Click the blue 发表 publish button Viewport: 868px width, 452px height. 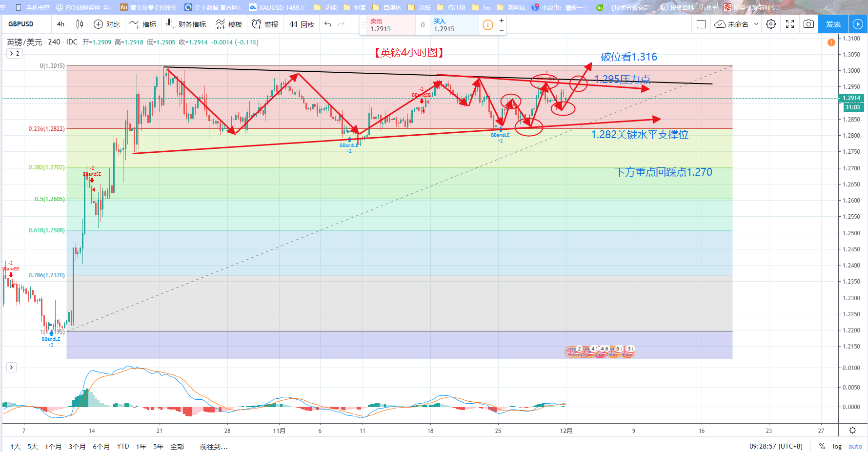click(833, 24)
